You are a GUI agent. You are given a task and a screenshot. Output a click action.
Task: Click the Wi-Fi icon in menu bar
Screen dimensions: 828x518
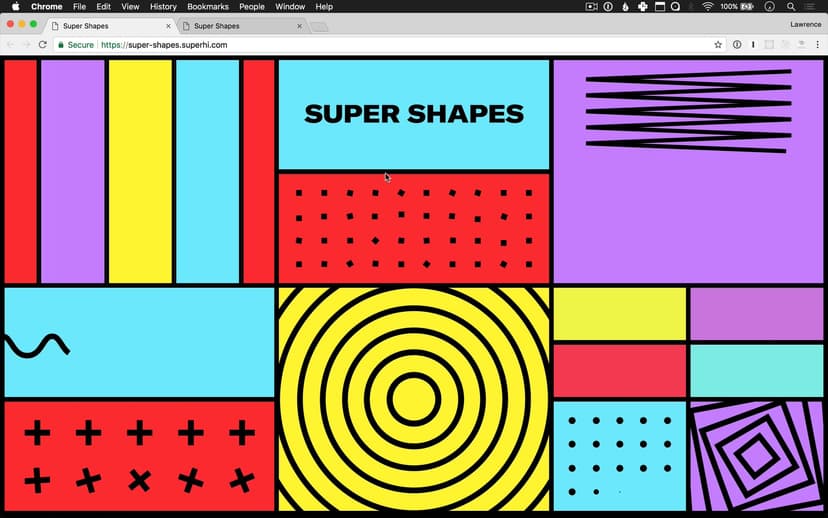coord(708,7)
